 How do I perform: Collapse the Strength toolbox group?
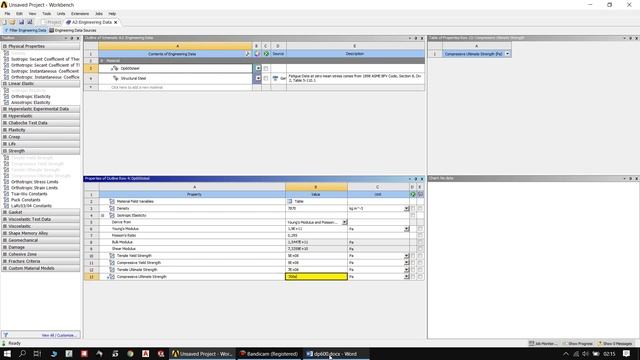click(5, 151)
